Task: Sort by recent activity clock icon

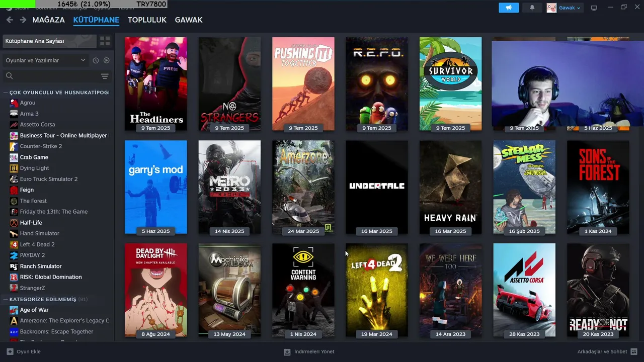Action: 96,60
